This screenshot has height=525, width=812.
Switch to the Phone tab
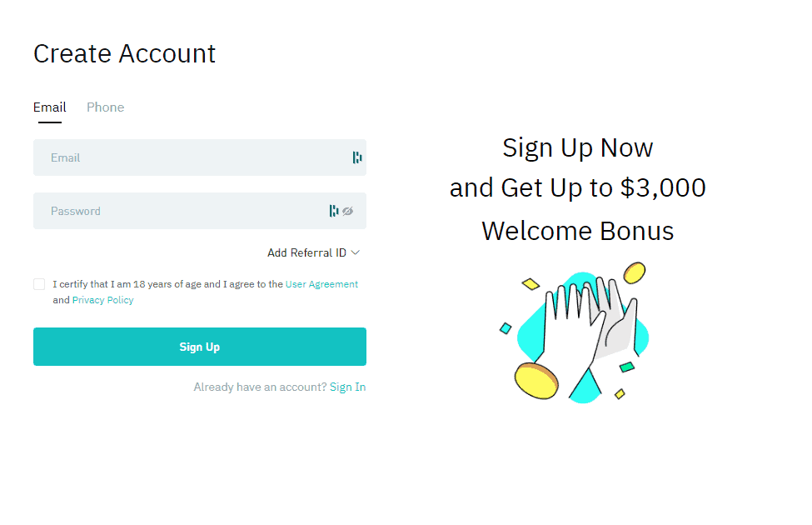pos(105,107)
